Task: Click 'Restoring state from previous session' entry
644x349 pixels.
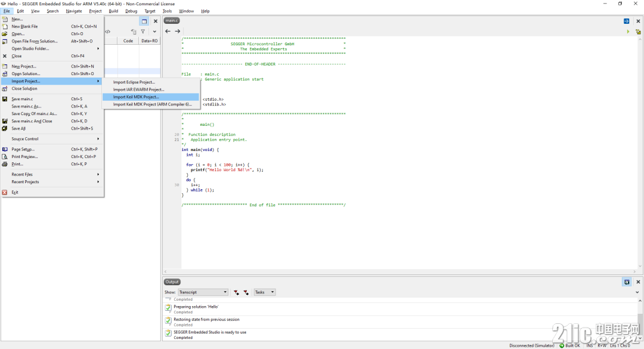Action: (x=206, y=319)
